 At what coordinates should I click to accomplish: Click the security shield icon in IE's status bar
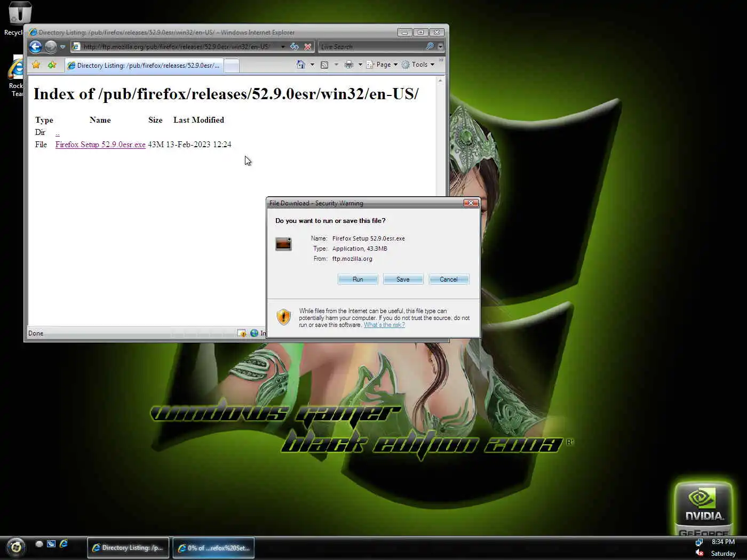click(x=242, y=333)
